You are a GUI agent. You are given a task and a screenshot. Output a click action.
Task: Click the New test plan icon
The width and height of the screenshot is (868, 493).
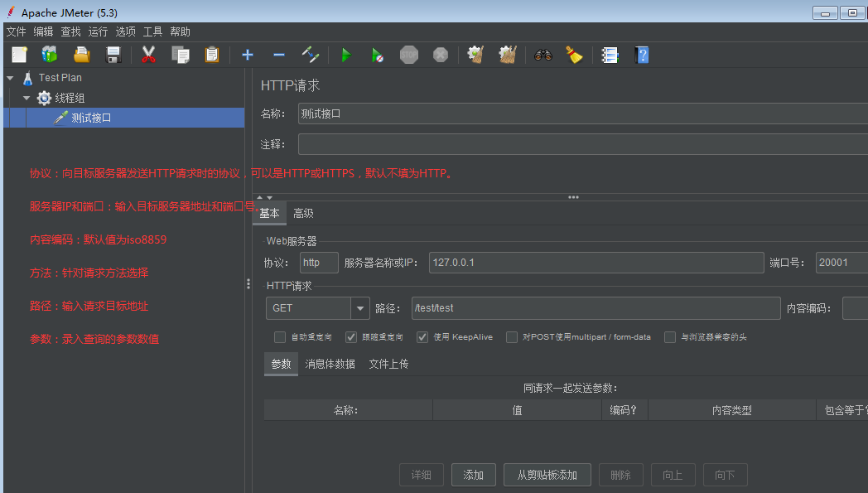point(19,55)
